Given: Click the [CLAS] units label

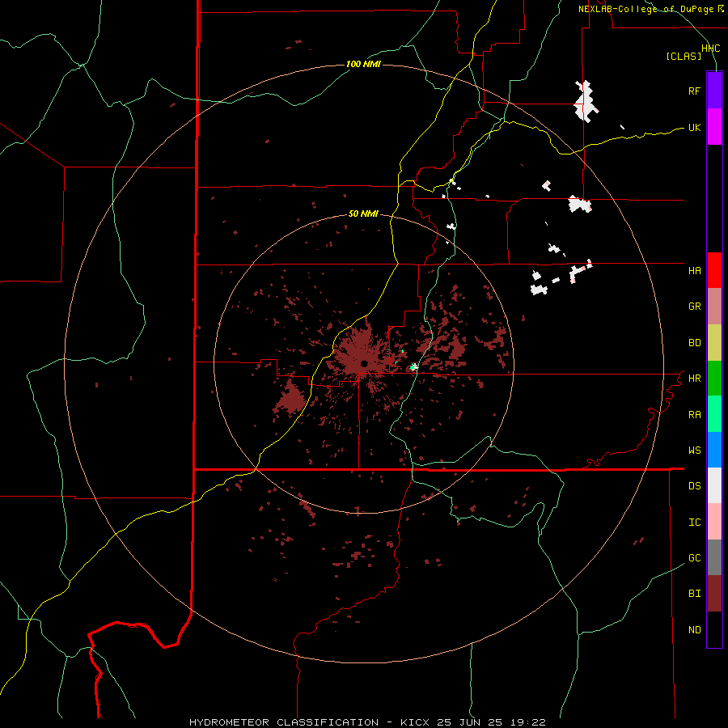Looking at the screenshot, I should click(684, 56).
